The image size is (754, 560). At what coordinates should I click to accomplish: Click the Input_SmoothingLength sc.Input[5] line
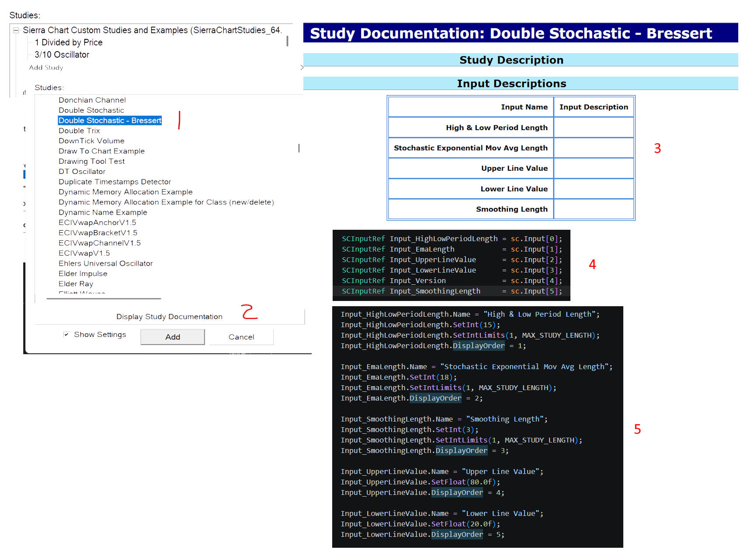pyautogui.click(x=452, y=291)
